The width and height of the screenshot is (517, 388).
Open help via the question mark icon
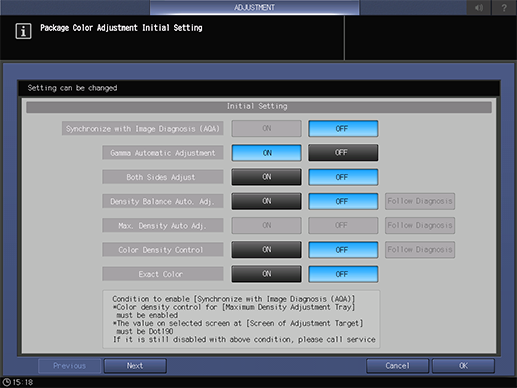(504, 7)
